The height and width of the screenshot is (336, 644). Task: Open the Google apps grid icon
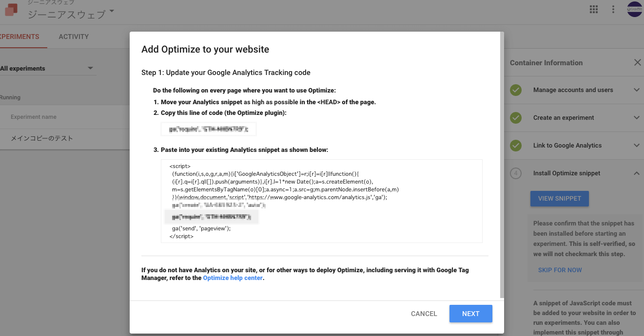click(593, 9)
